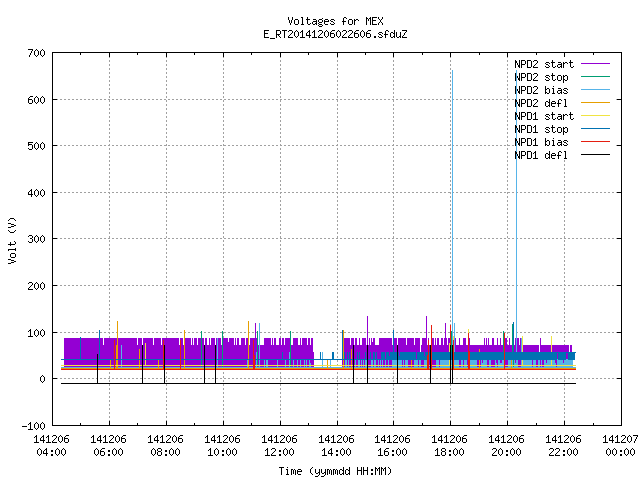The image size is (640, 480).
Task: Click the 141206 12:00 time tick label
Action: (x=280, y=446)
